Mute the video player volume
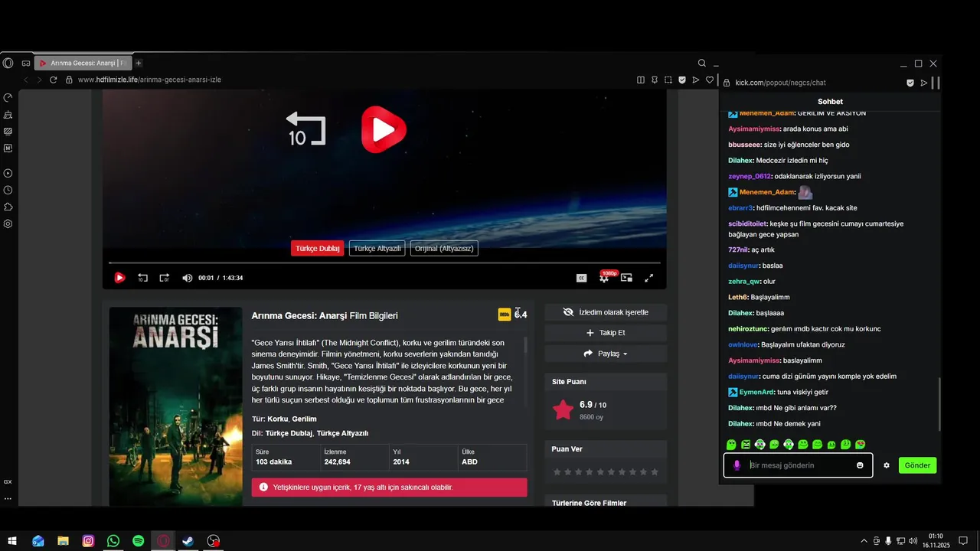This screenshot has width=980, height=551. tap(187, 278)
